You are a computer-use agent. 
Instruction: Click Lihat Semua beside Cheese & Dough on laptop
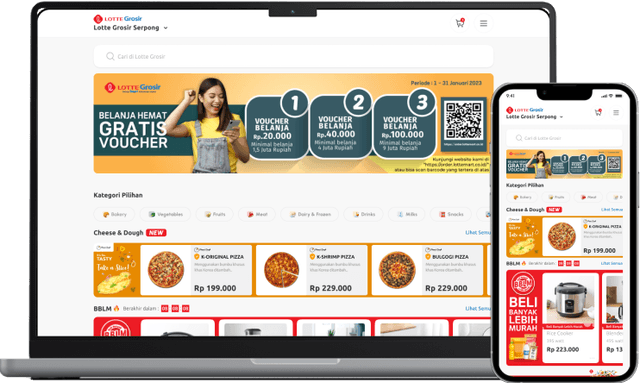[478, 232]
